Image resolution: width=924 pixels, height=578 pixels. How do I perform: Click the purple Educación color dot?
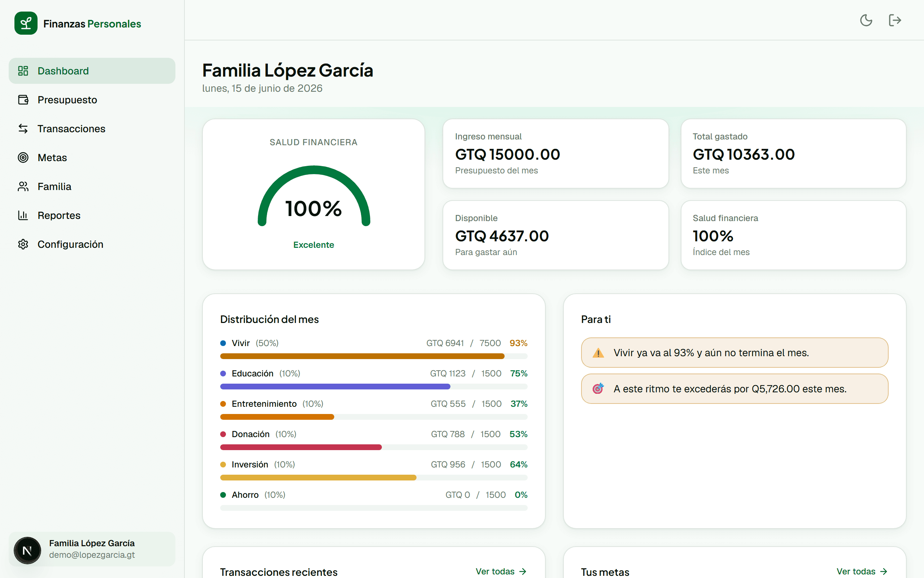(x=223, y=374)
